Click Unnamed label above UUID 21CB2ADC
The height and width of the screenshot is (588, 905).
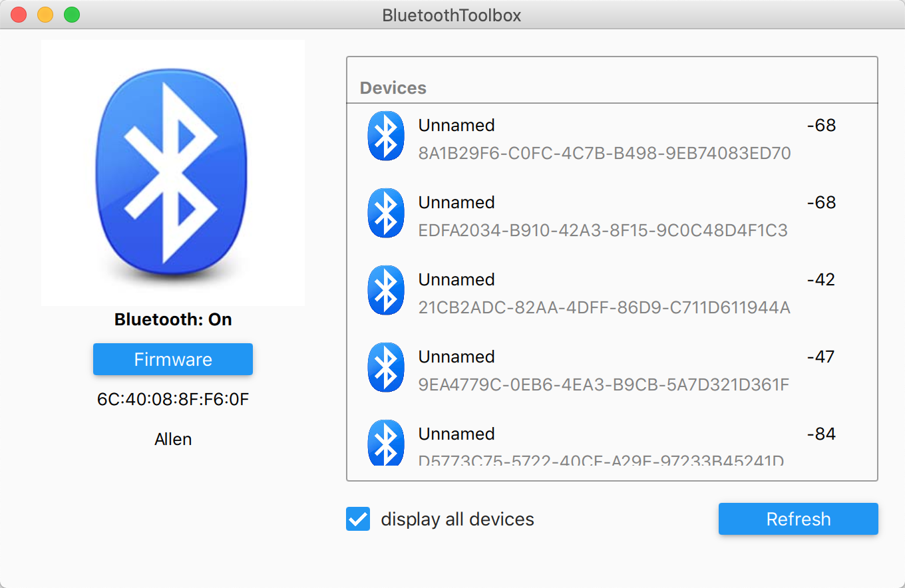point(456,279)
